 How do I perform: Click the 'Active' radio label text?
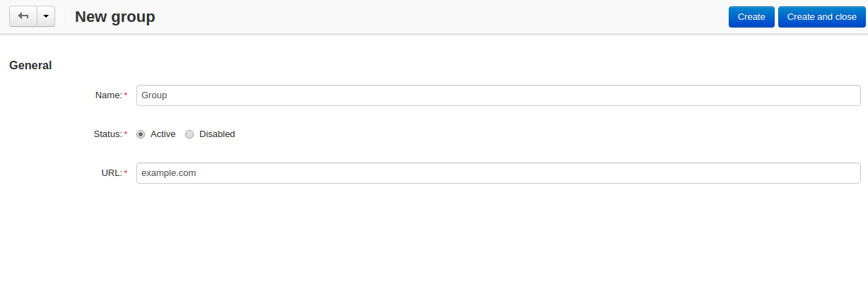point(163,134)
